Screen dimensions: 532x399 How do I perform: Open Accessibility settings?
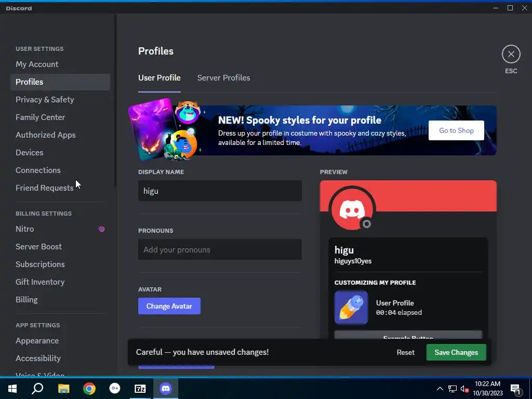[60, 358]
